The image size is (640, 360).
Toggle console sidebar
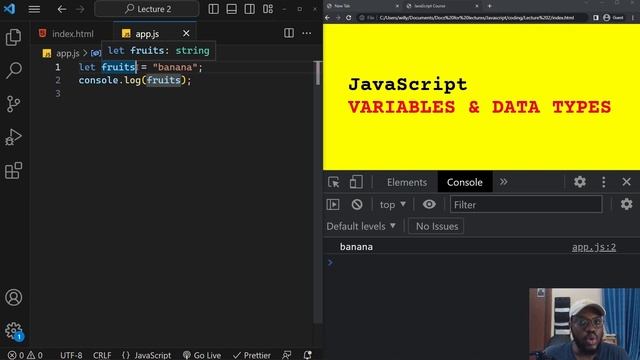[333, 204]
